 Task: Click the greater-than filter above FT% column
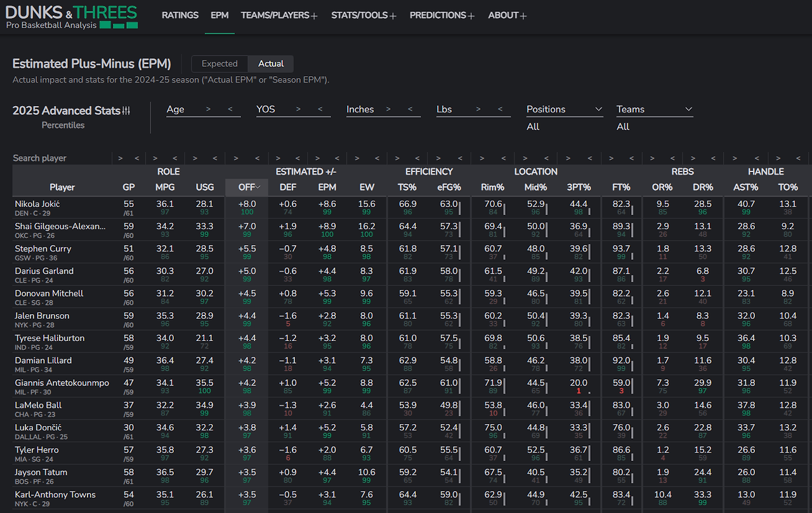coord(611,158)
